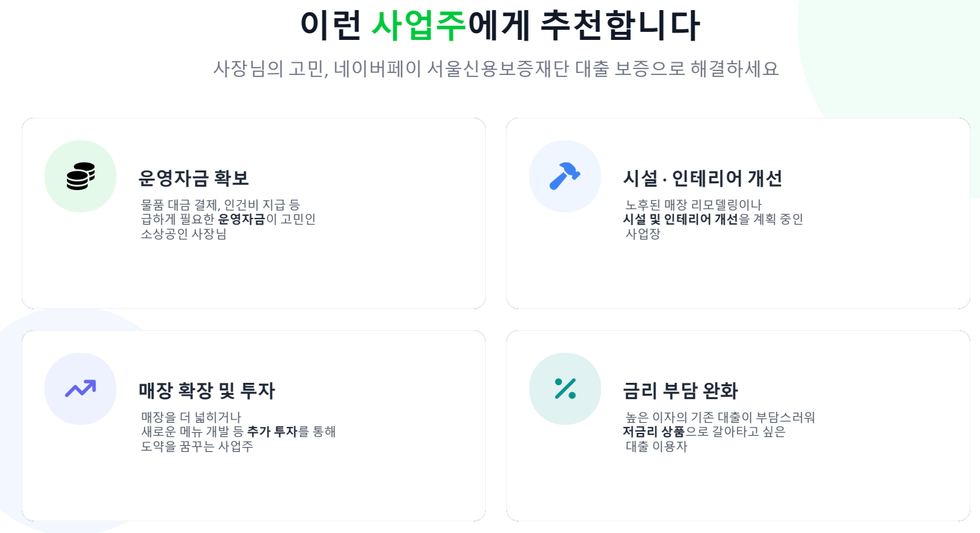Click the line 노후된 매장 리모델링이나

click(x=693, y=204)
